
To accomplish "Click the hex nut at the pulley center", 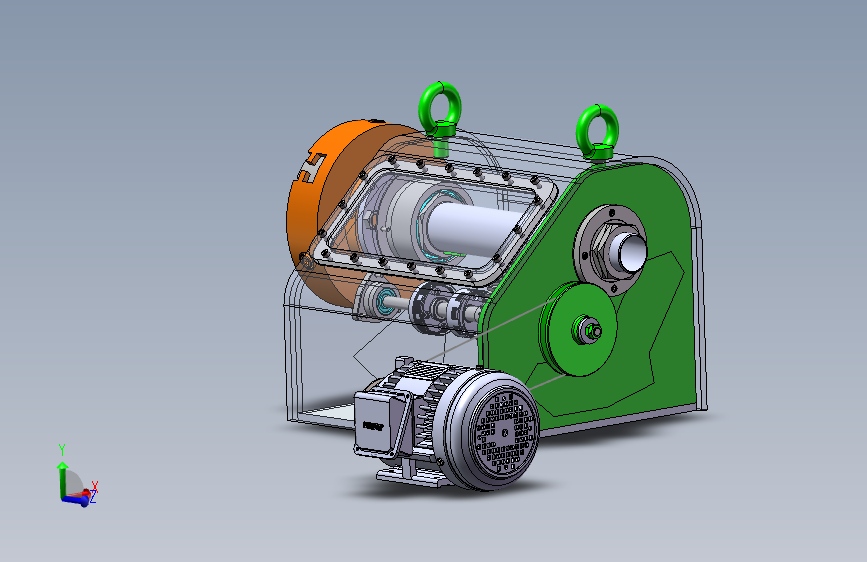I will pos(593,331).
